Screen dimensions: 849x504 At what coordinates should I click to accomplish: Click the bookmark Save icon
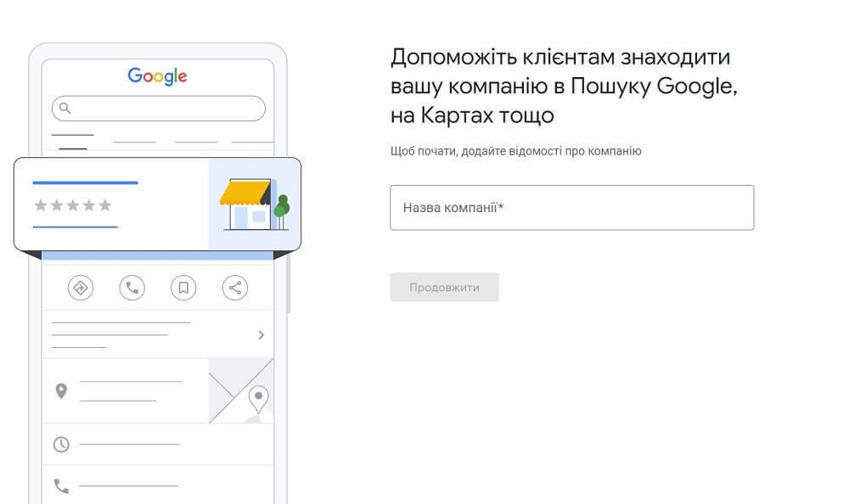coord(183,288)
